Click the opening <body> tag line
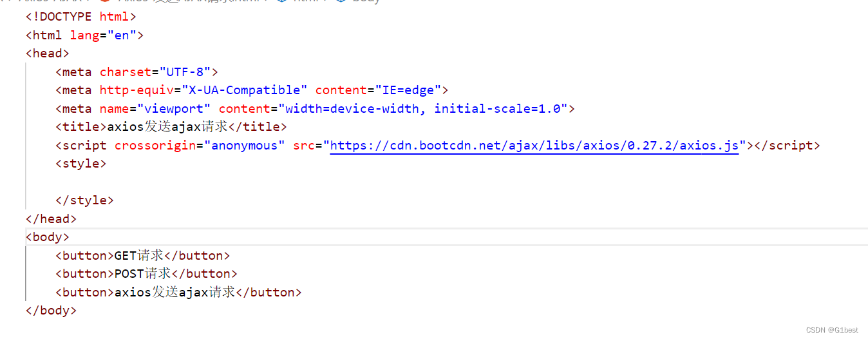868x339 pixels. [x=48, y=237]
